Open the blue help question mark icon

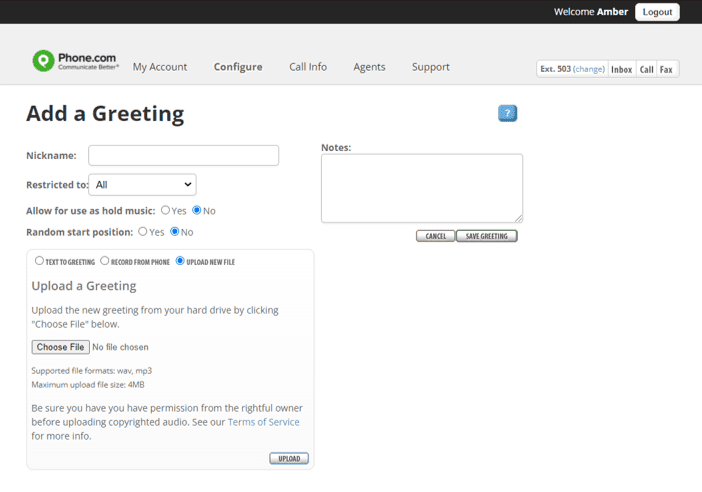(507, 113)
